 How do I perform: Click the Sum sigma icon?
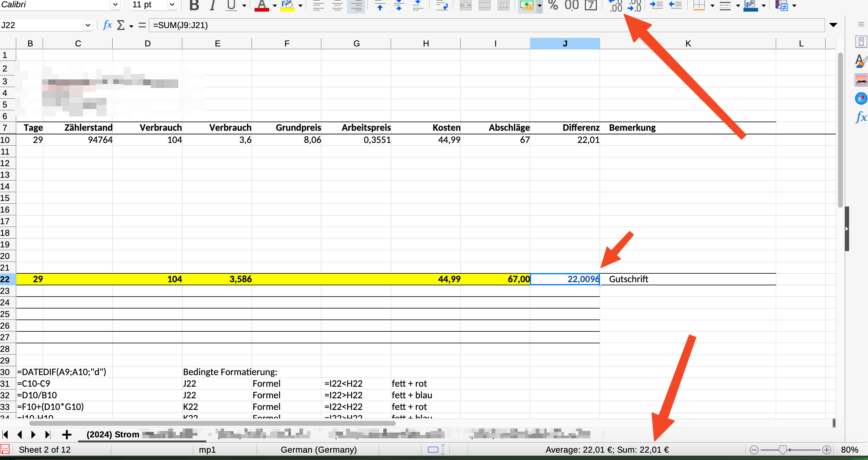[121, 25]
